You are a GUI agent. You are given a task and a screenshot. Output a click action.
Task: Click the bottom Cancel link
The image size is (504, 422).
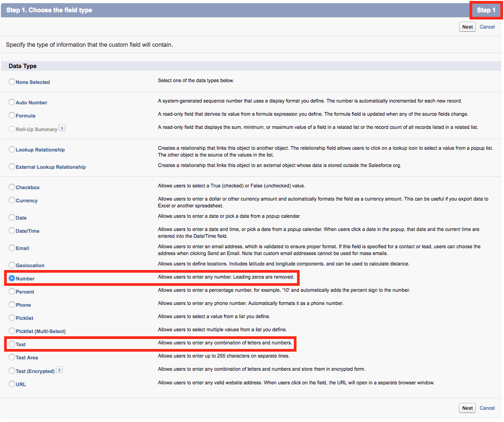487,408
